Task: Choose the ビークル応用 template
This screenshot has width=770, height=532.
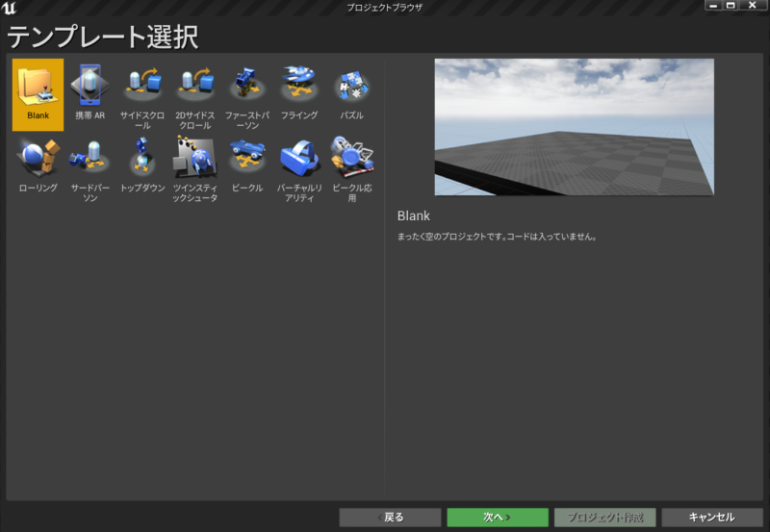Action: [x=351, y=167]
